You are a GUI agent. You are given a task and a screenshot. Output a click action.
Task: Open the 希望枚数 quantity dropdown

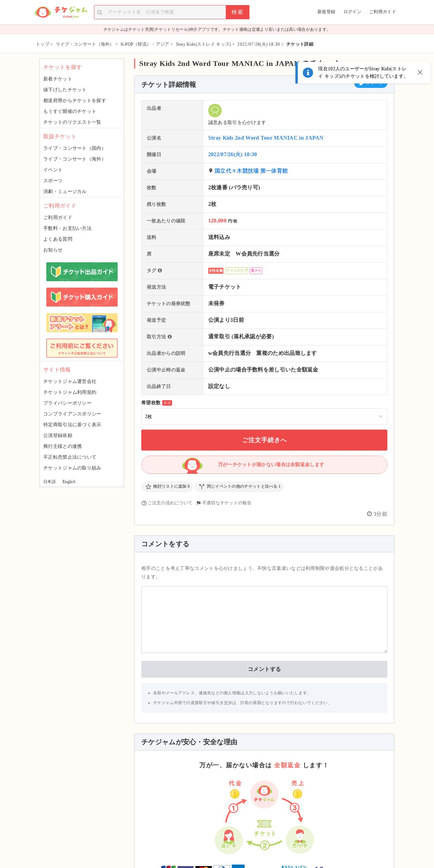tap(264, 416)
